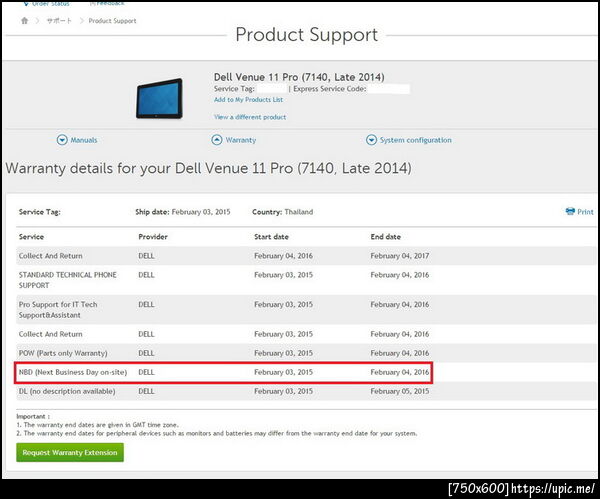Click start date February 04, 2016
Viewport: 600px width, 499px height.
(284, 256)
